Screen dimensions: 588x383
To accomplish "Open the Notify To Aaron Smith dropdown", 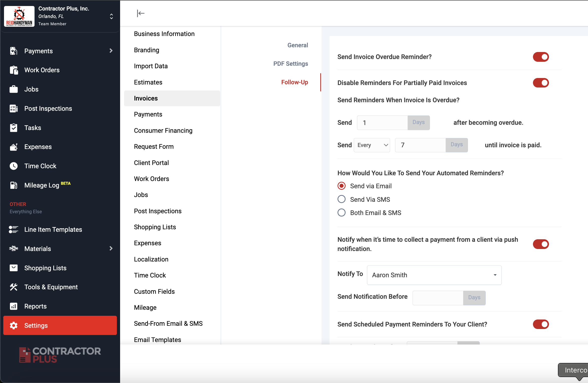I will point(434,275).
